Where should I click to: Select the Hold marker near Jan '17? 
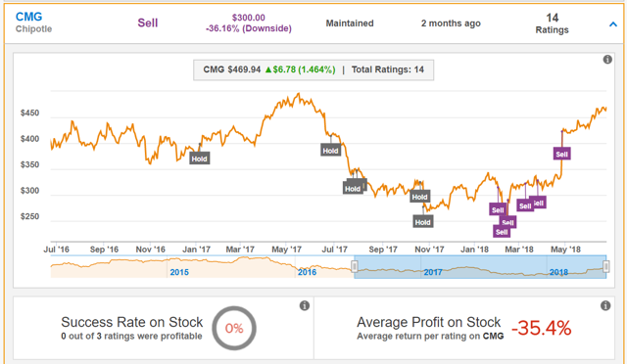point(199,159)
